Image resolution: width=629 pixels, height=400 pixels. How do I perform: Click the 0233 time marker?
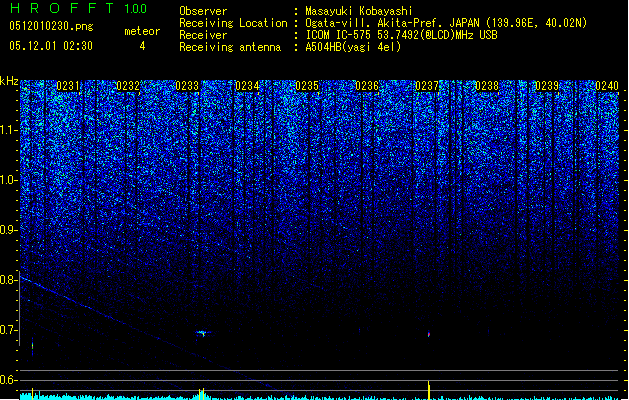tap(187, 86)
